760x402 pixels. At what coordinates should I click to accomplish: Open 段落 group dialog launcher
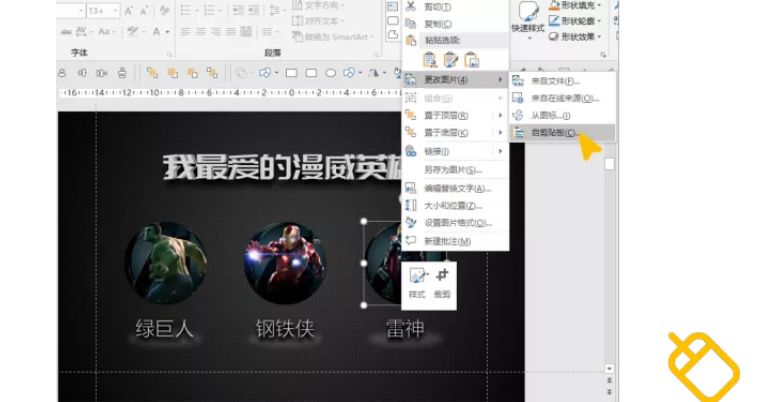tap(376, 55)
